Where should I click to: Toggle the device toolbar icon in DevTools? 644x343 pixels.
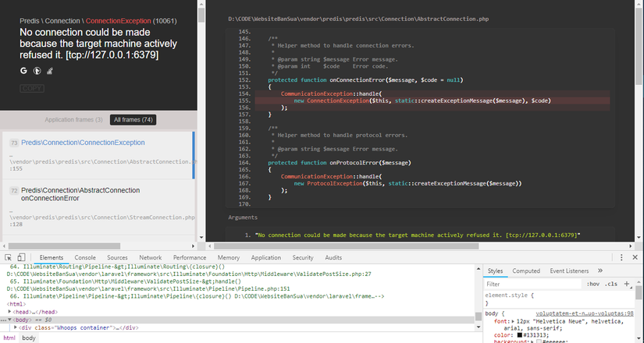(x=22, y=257)
